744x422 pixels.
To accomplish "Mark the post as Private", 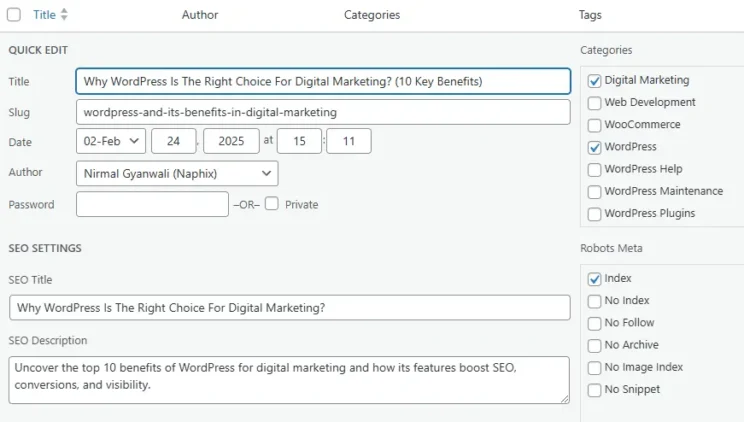I will [x=272, y=204].
